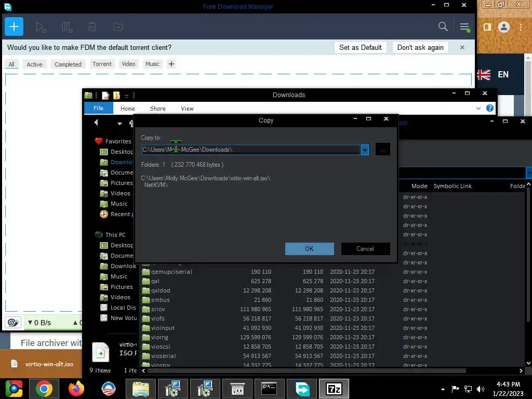Select the Active filter tab
Screen dimensions: 532x399
click(35, 64)
